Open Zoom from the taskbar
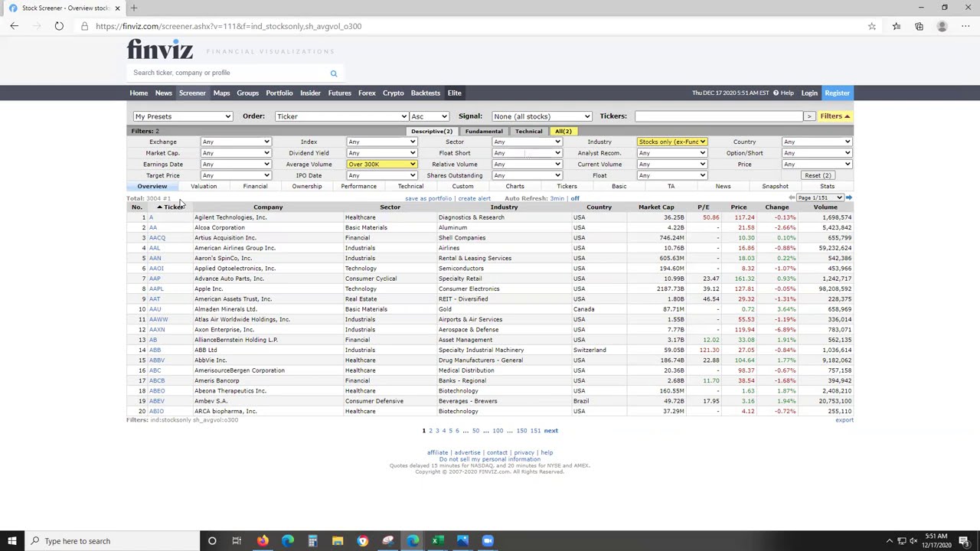The image size is (980, 551). [488, 541]
